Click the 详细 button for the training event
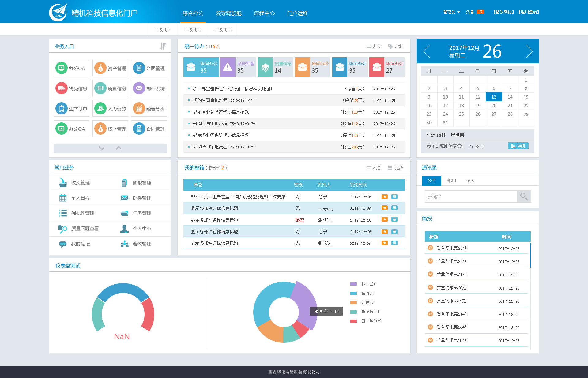The height and width of the screenshot is (378, 588). point(518,146)
